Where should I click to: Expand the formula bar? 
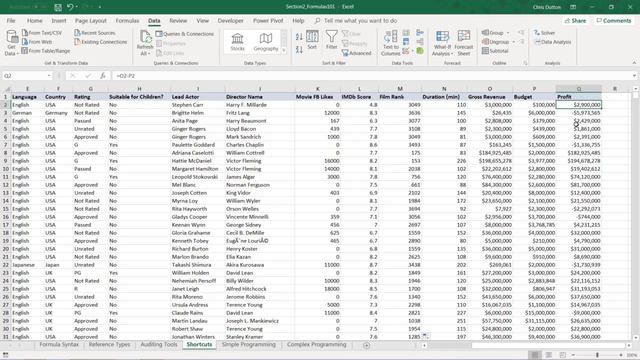tap(634, 76)
